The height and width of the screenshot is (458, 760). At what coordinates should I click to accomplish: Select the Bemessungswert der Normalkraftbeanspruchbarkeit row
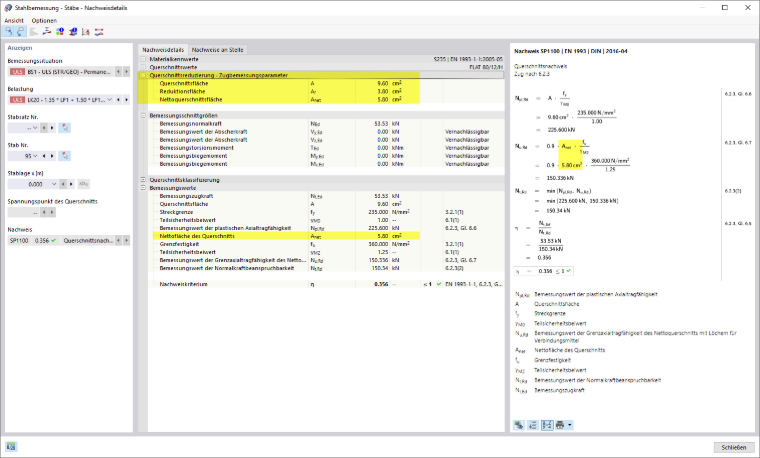pos(326,268)
